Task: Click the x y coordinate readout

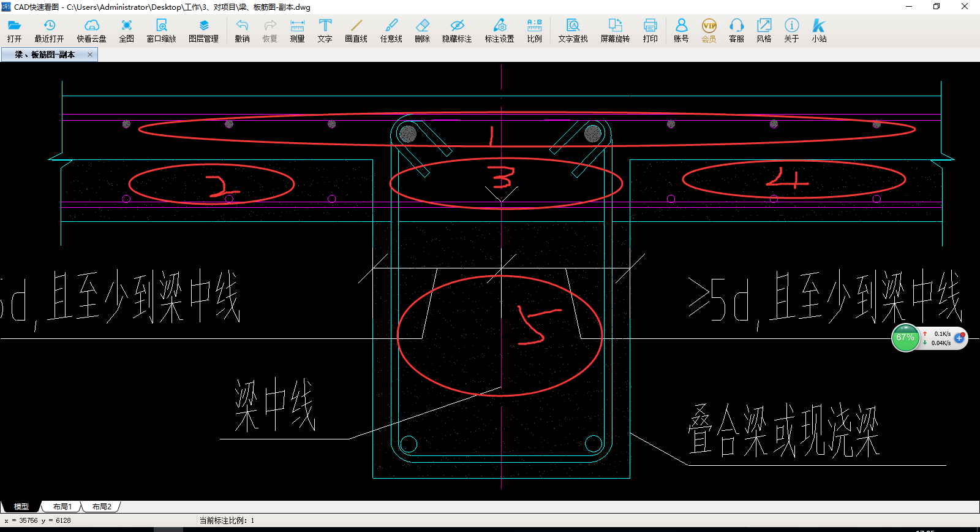Action: tap(37, 520)
